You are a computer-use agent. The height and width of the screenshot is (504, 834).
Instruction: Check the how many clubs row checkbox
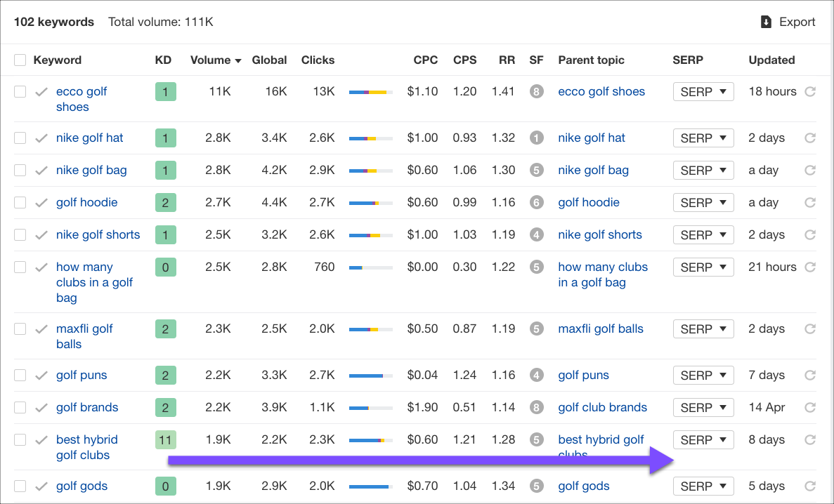point(20,267)
